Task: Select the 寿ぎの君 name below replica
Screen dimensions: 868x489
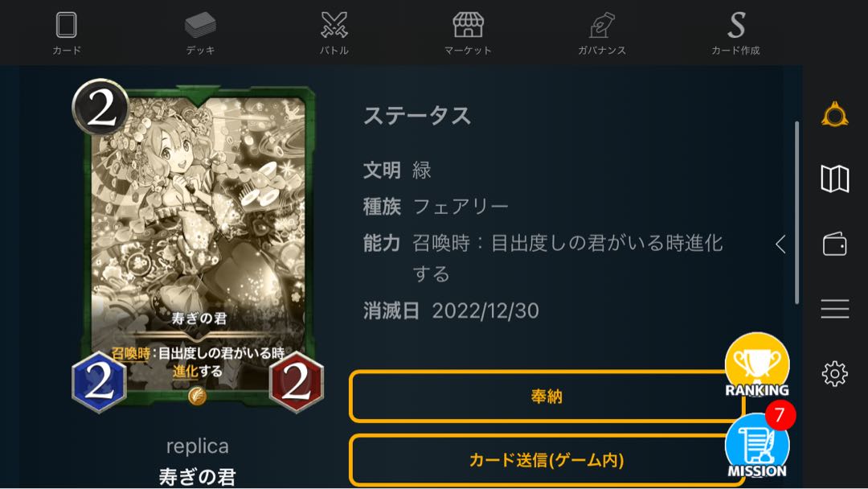Action: tap(198, 476)
